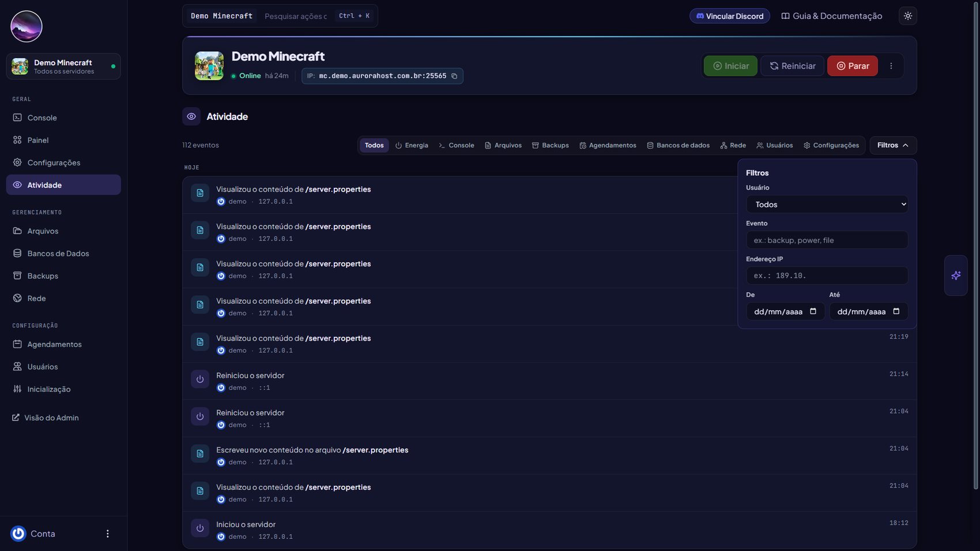980x551 pixels.
Task: Click the Iniciar server button
Action: [x=730, y=66]
